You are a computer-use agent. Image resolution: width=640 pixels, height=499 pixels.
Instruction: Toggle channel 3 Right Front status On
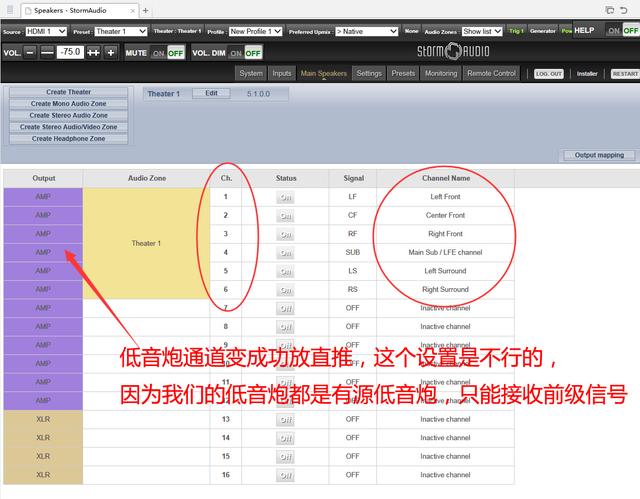(x=285, y=235)
